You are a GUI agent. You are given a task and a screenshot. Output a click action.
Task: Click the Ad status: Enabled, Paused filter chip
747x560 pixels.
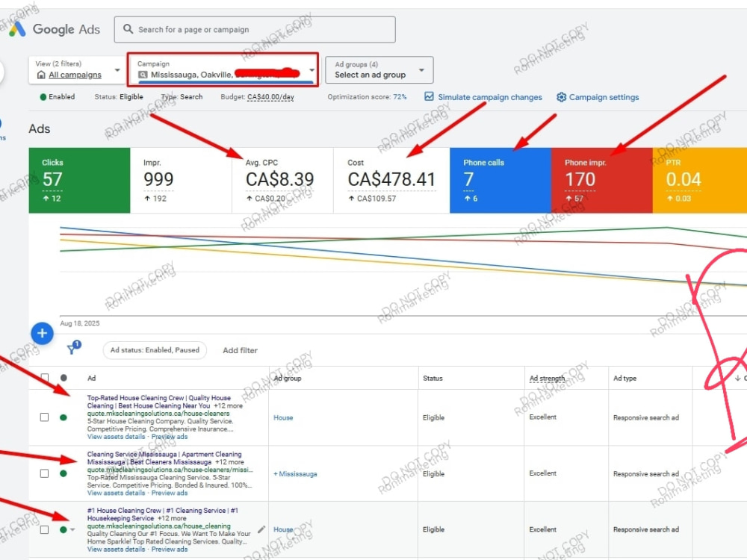pyautogui.click(x=155, y=350)
